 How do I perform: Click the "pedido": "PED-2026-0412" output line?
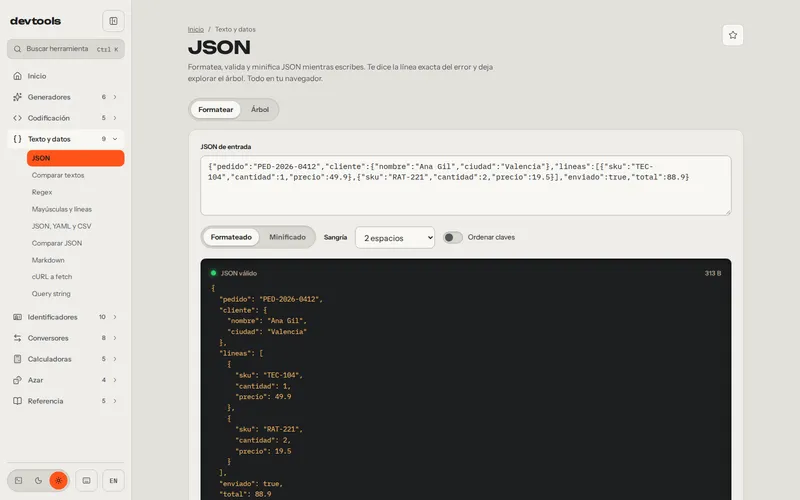271,299
